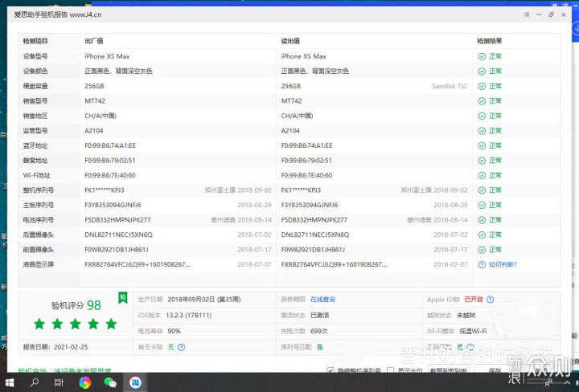This screenshot has height=392, width=579.
Task: Click the green check icon in 整机序列号 row
Action: 482,190
